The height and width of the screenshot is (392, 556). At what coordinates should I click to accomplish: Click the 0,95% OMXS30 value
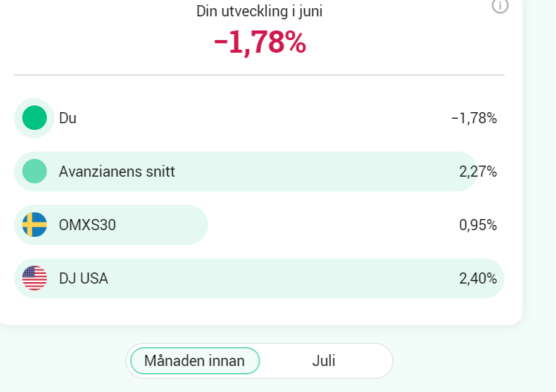[x=478, y=225]
